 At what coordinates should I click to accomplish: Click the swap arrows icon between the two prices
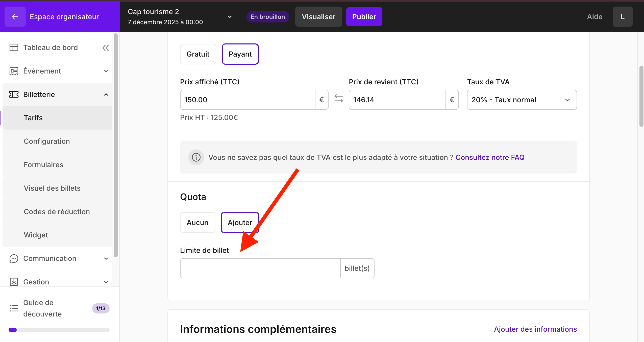pos(338,99)
